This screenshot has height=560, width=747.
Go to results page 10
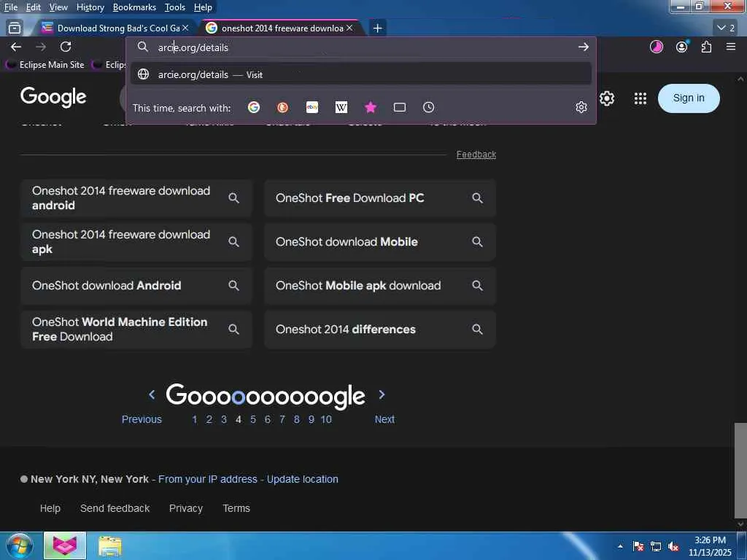click(326, 419)
